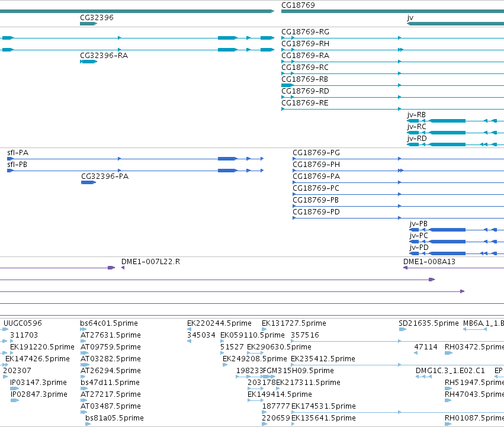Click the CG32396-PA coding block
Image resolution: width=504 pixels, height=427 pixels.
pyautogui.click(x=88, y=182)
